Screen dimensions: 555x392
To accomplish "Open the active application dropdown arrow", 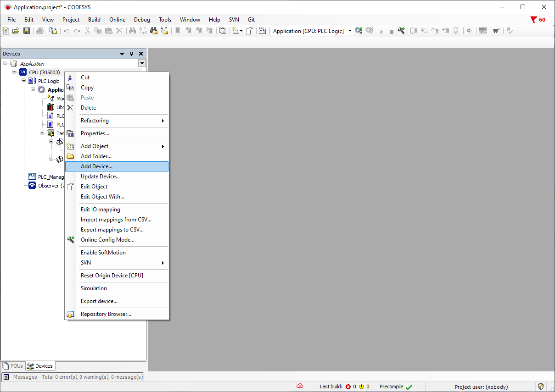I will tap(350, 31).
